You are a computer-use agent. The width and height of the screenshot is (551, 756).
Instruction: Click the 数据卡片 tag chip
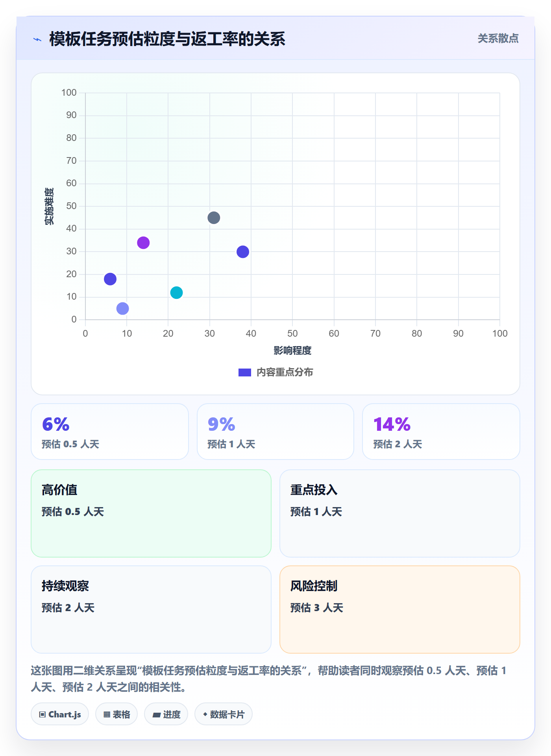click(x=224, y=714)
